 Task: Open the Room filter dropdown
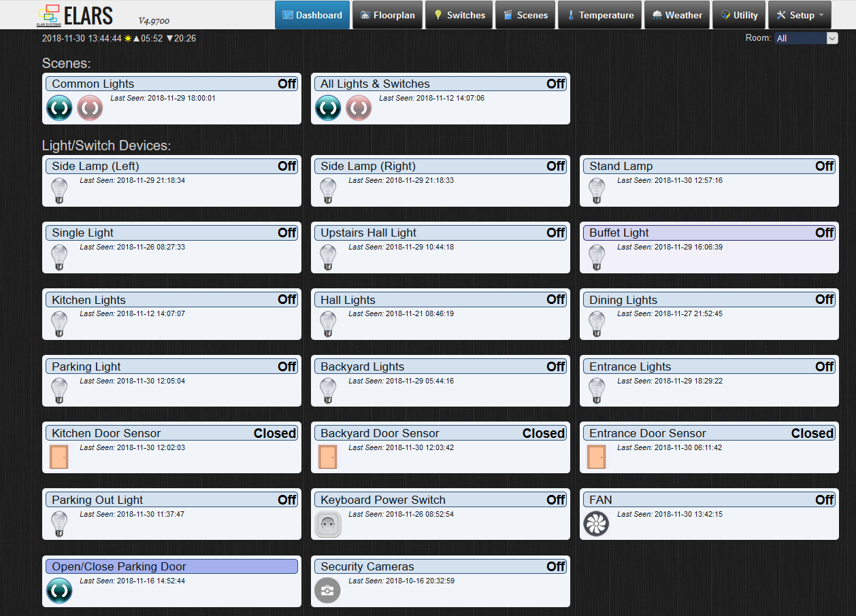click(x=806, y=39)
